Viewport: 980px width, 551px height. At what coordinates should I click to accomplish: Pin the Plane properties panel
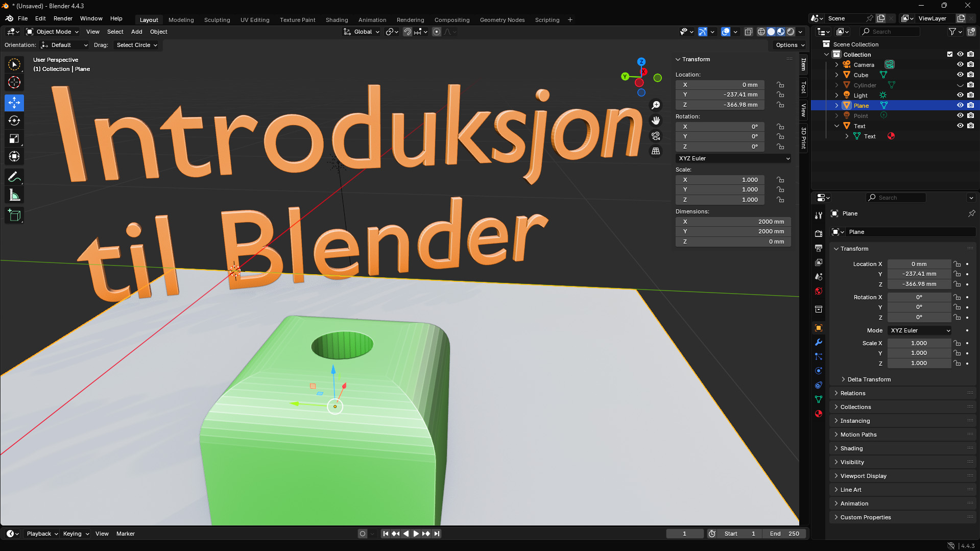[x=971, y=213]
